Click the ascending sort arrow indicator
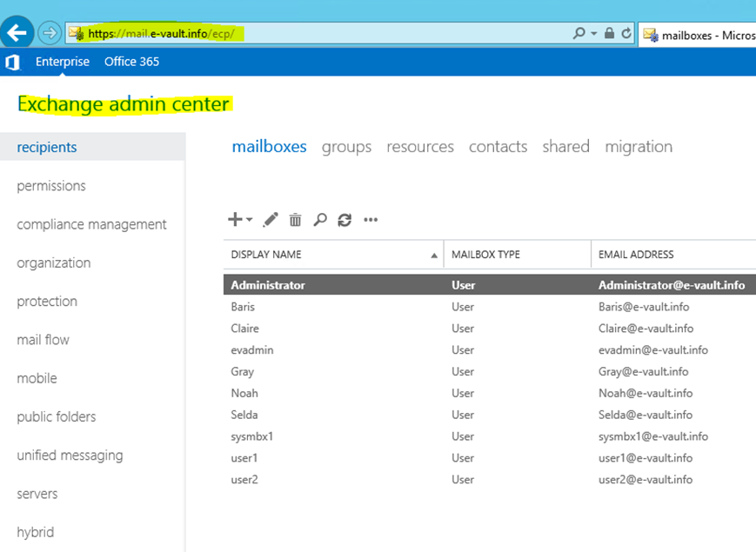Viewport: 756px width, 552px height. pos(434,256)
